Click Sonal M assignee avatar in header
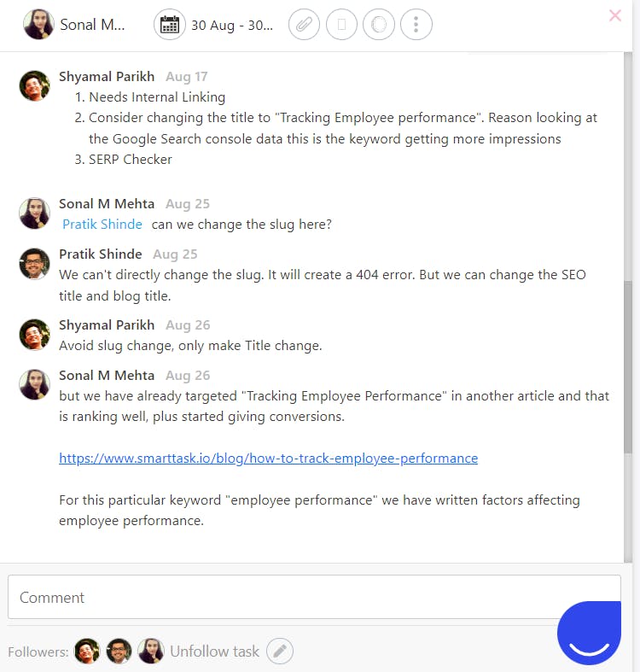This screenshot has height=672, width=640. (x=38, y=25)
